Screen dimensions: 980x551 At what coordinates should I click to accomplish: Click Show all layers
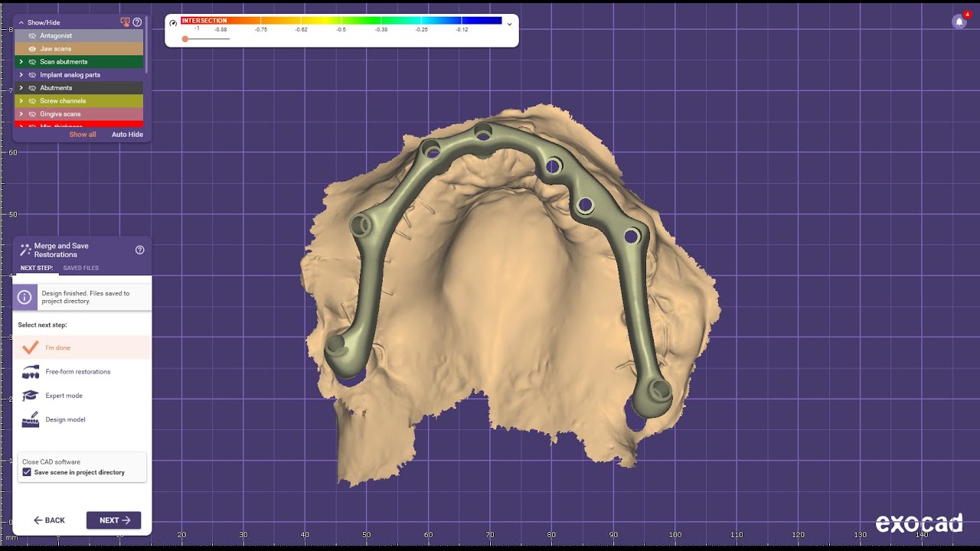click(83, 135)
